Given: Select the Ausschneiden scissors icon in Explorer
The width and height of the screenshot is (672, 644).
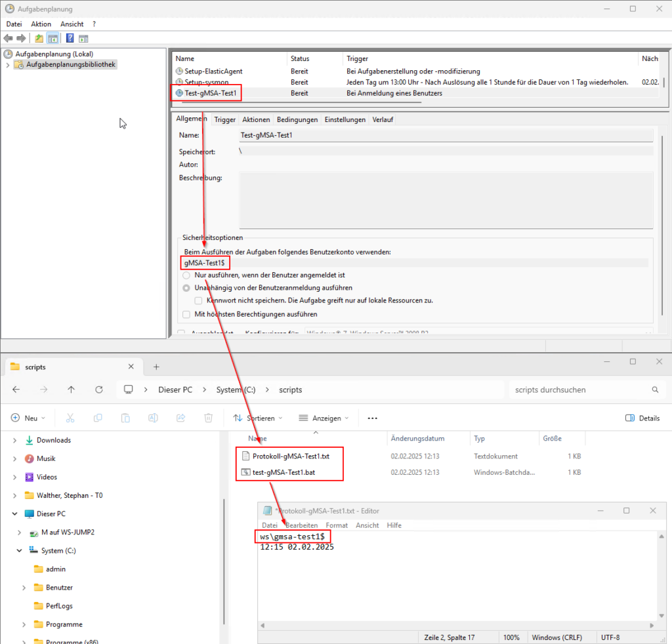Looking at the screenshot, I should tap(70, 418).
